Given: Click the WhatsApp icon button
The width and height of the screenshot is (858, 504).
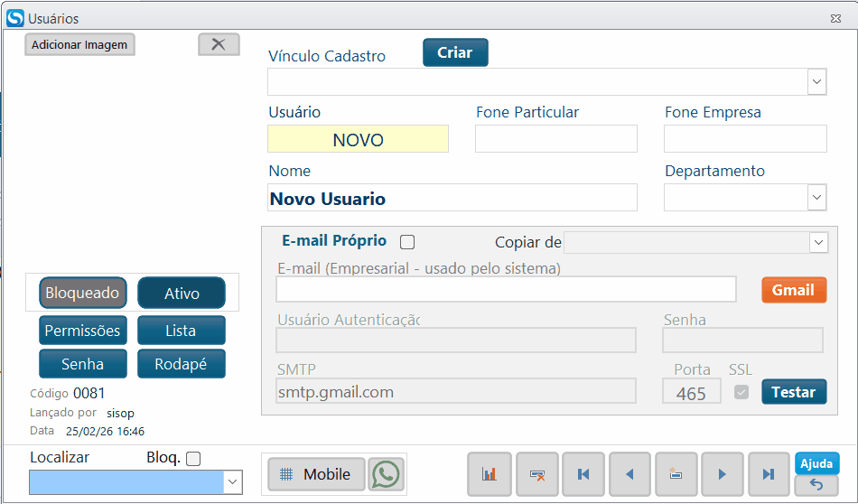Looking at the screenshot, I should (386, 474).
